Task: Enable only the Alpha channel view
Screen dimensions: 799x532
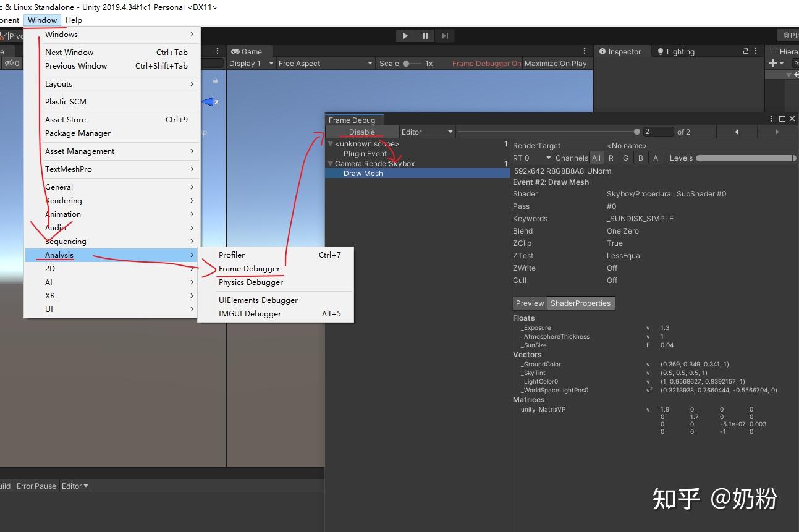Action: [655, 158]
